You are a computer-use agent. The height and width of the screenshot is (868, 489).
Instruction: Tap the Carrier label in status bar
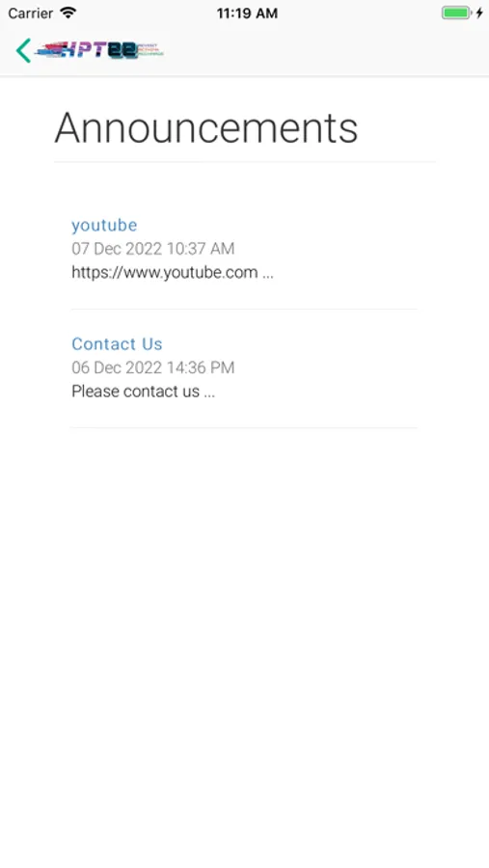(x=31, y=13)
